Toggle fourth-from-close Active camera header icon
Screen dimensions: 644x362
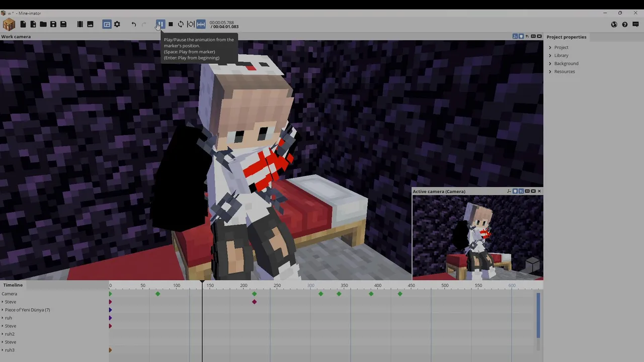pos(515,191)
